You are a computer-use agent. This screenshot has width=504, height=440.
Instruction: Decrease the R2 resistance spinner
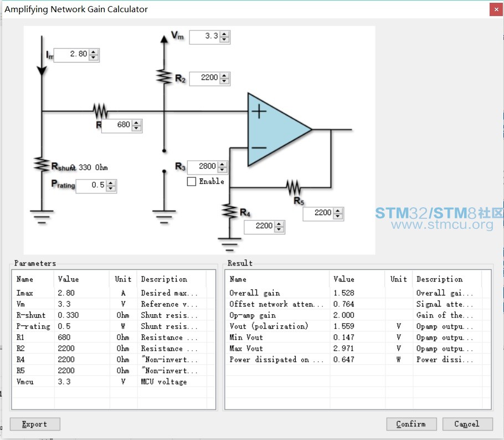(224, 81)
